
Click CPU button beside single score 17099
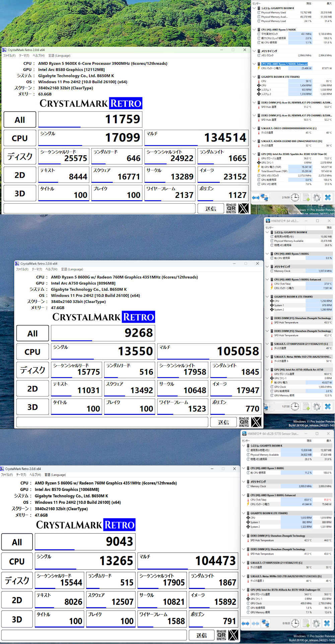20,138
